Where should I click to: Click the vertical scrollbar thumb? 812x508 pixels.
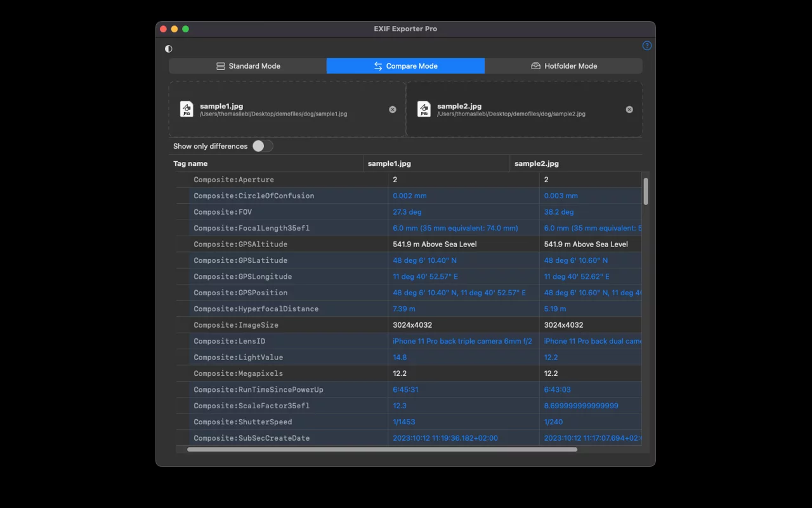646,191
